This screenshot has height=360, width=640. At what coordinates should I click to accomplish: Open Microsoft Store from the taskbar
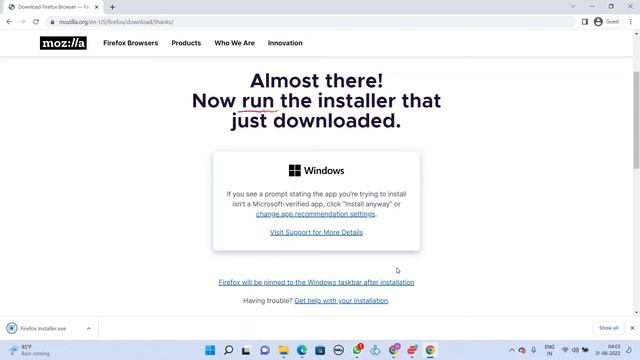coord(320,350)
